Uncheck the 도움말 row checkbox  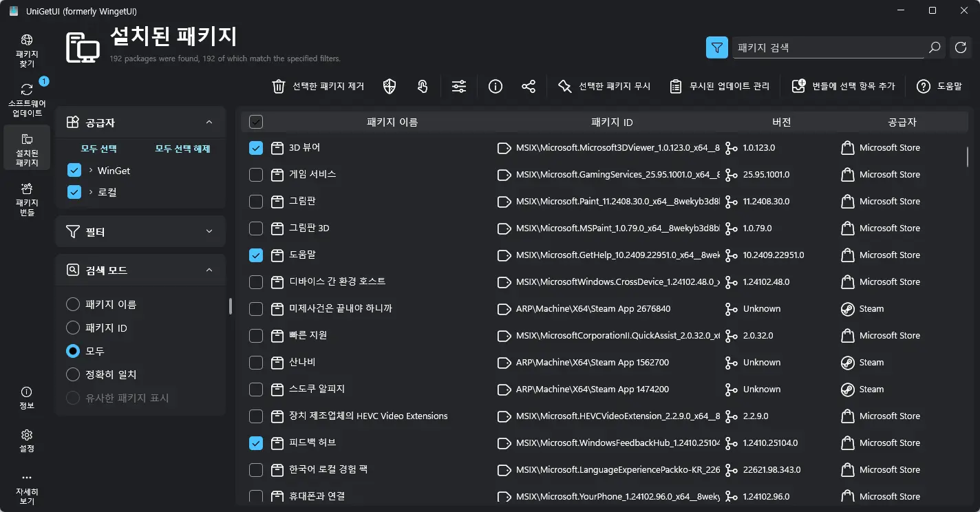(256, 255)
